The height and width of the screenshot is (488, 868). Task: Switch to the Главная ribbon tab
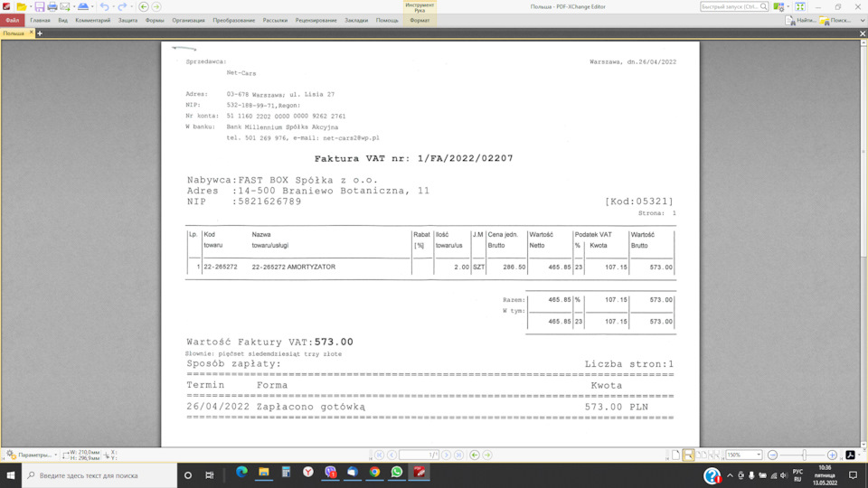click(40, 21)
